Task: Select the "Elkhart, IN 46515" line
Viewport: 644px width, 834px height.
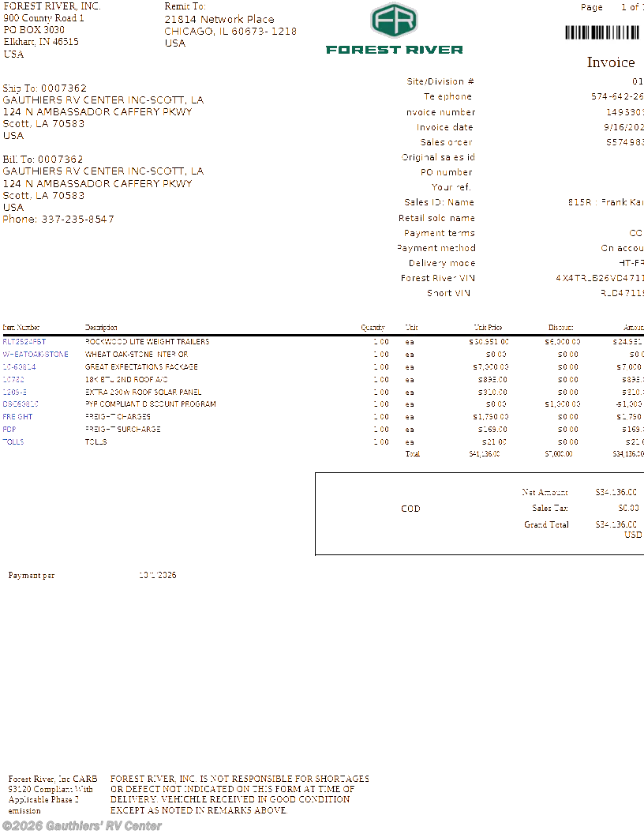Action: 41,42
